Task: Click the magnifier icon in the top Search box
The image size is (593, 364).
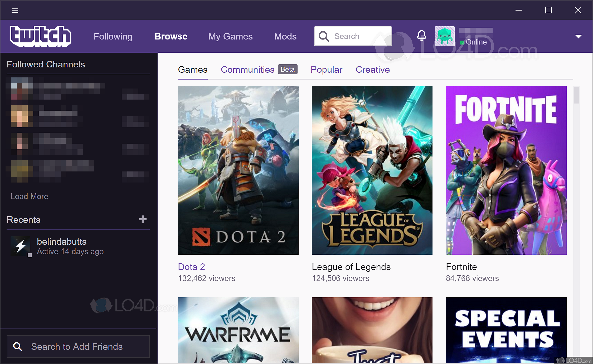Action: tap(324, 36)
